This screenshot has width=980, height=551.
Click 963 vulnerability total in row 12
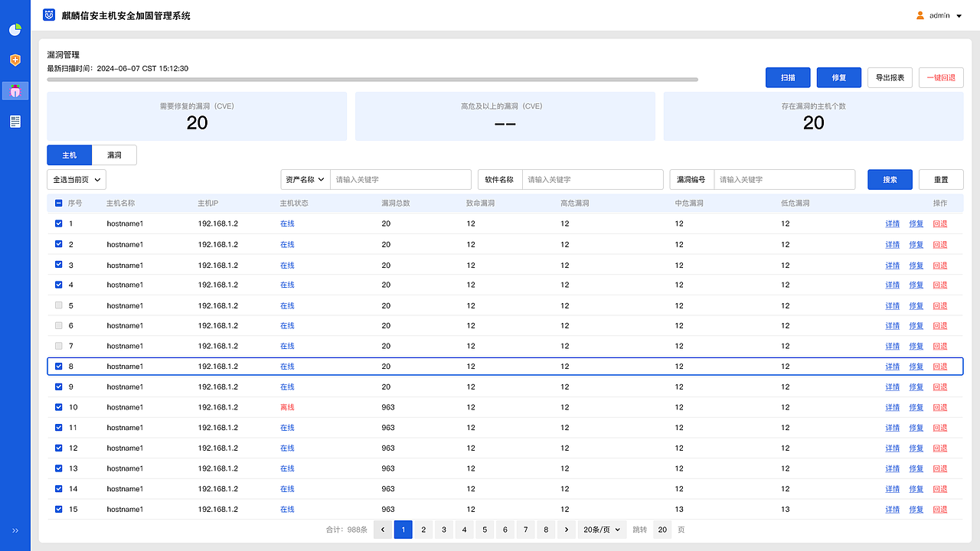(x=388, y=448)
